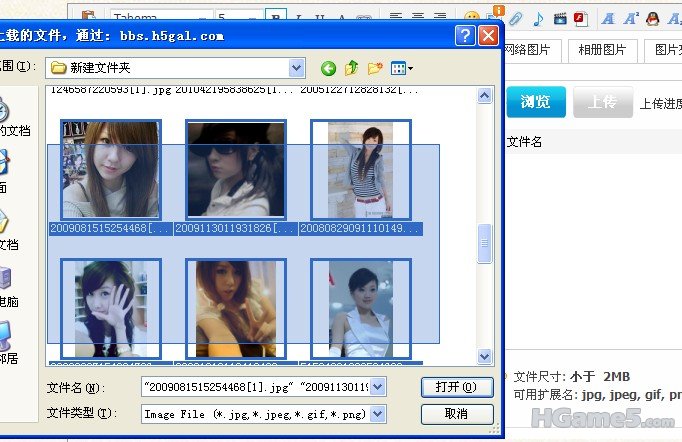Click the 文件名 column header in upload panel
This screenshot has width=682, height=442.
(524, 142)
